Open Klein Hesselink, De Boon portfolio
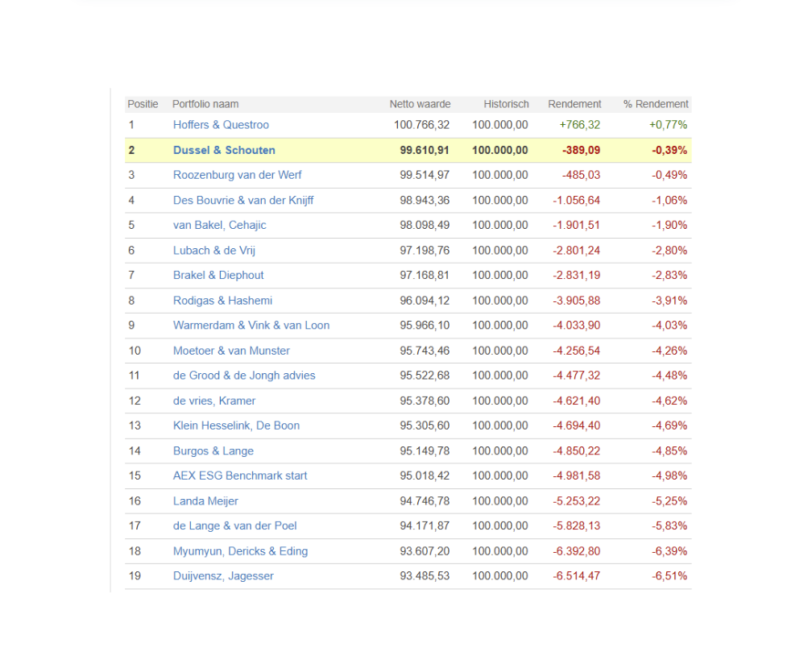 tap(236, 426)
